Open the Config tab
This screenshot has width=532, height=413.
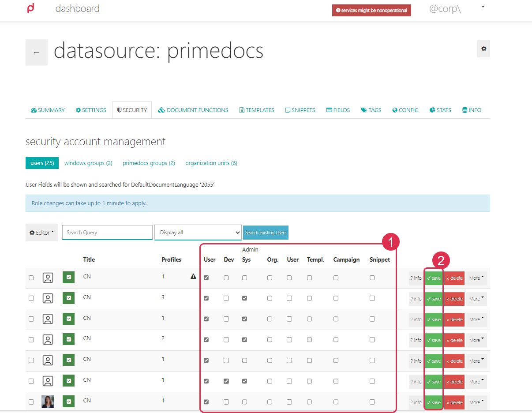405,110
